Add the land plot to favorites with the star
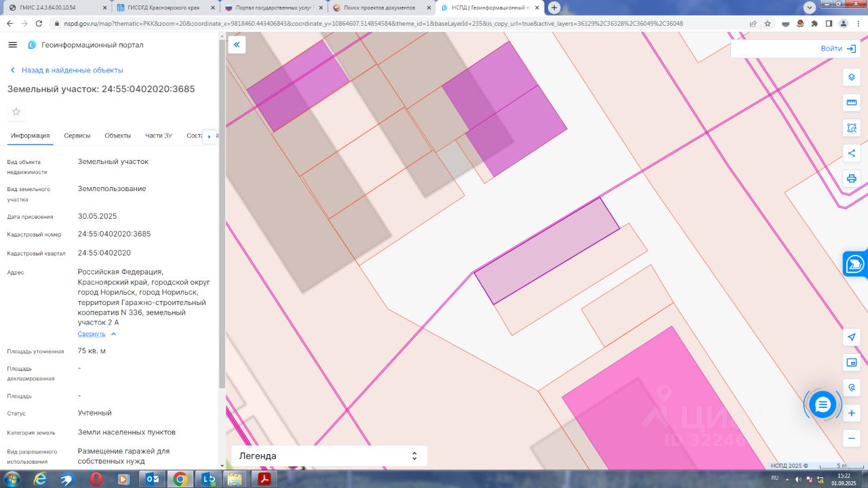The image size is (868, 488). coord(16,112)
